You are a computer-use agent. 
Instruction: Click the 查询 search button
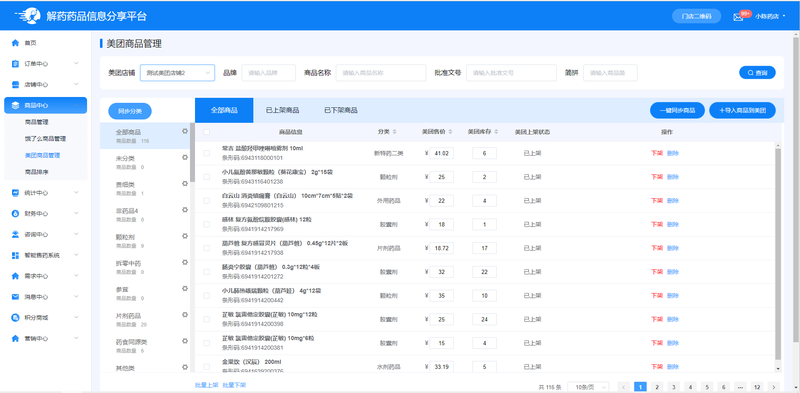tap(757, 73)
